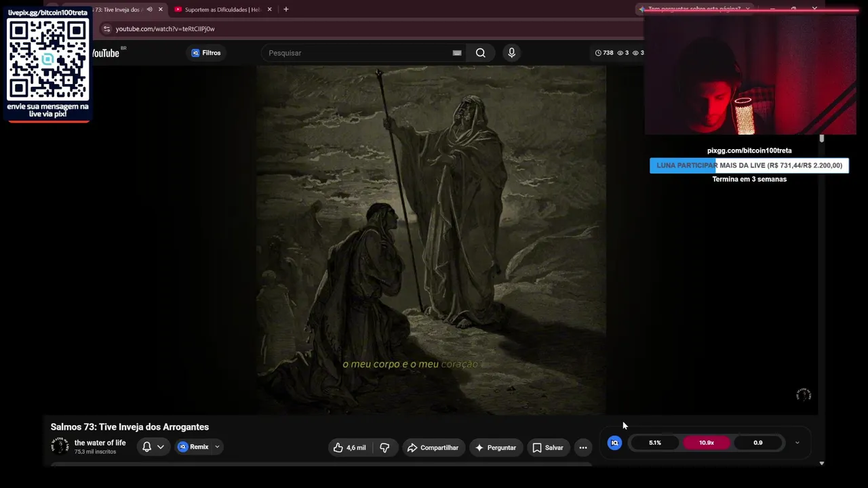
Task: Mute the Salmos 73 tab audio
Action: (x=149, y=9)
